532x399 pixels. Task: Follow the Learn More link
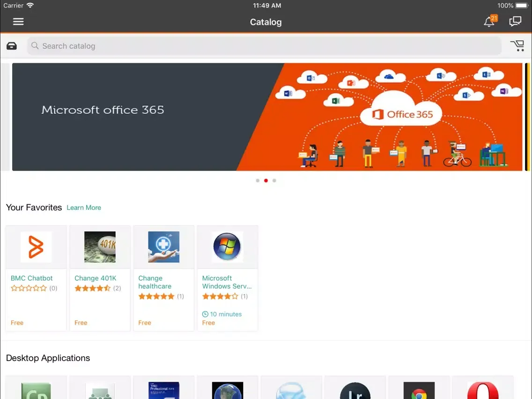(x=84, y=207)
